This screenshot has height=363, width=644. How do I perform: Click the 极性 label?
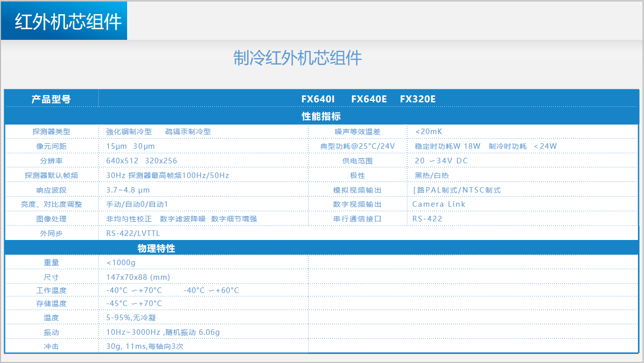[358, 175]
